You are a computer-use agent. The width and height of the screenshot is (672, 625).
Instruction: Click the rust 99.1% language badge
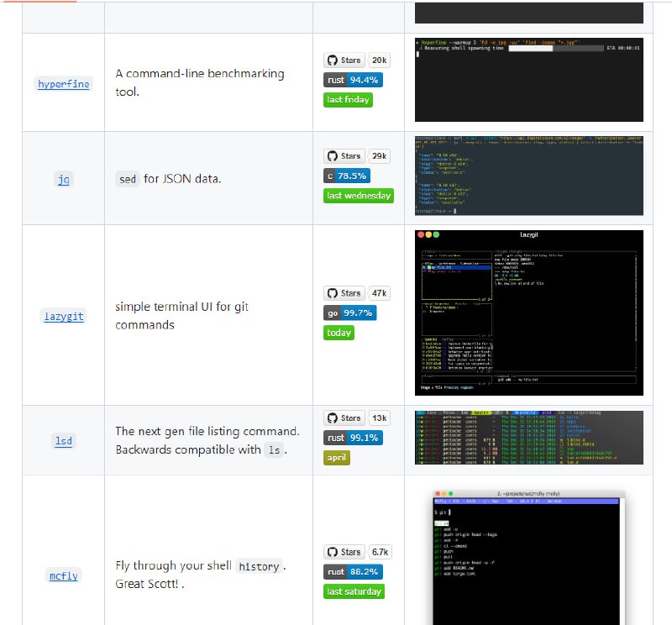[353, 438]
